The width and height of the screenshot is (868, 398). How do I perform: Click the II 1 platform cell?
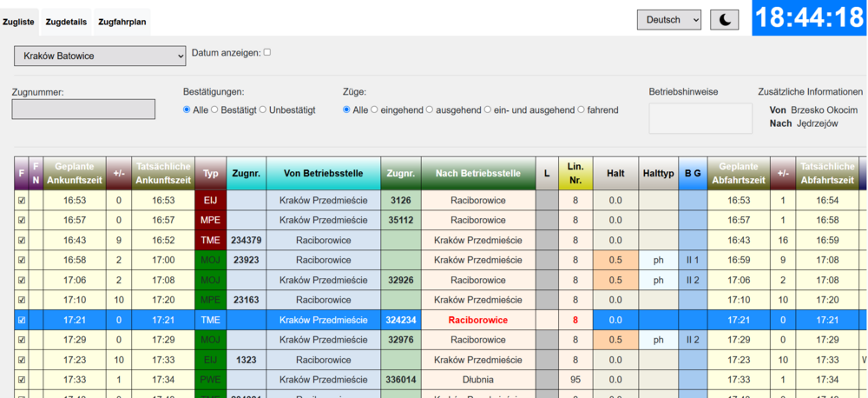693,260
